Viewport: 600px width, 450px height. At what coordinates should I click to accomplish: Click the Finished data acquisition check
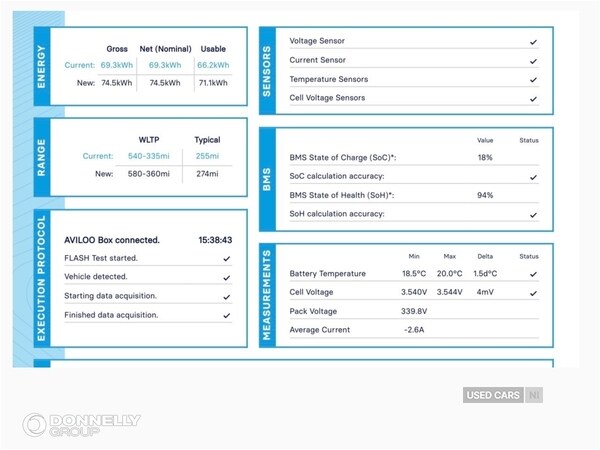227,315
